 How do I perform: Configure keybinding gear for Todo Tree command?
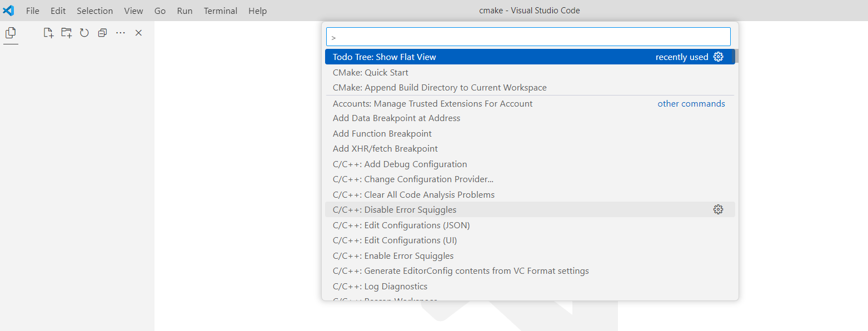point(718,57)
